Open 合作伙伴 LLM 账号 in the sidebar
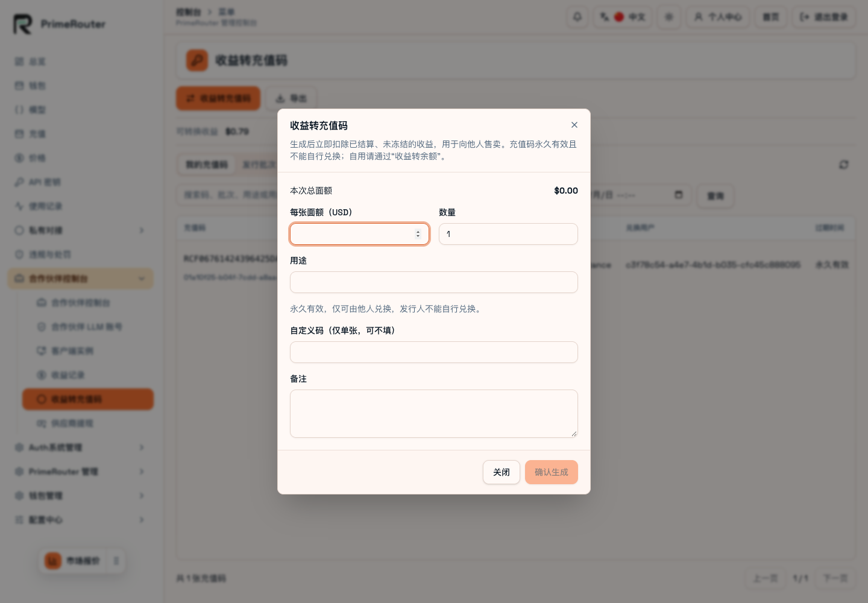Image resolution: width=868 pixels, height=603 pixels. [87, 327]
